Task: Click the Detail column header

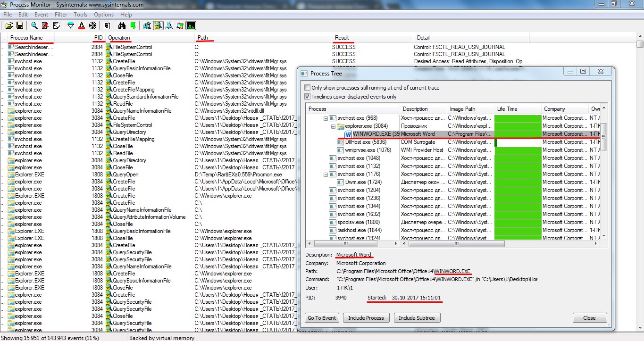Action: tap(471, 38)
